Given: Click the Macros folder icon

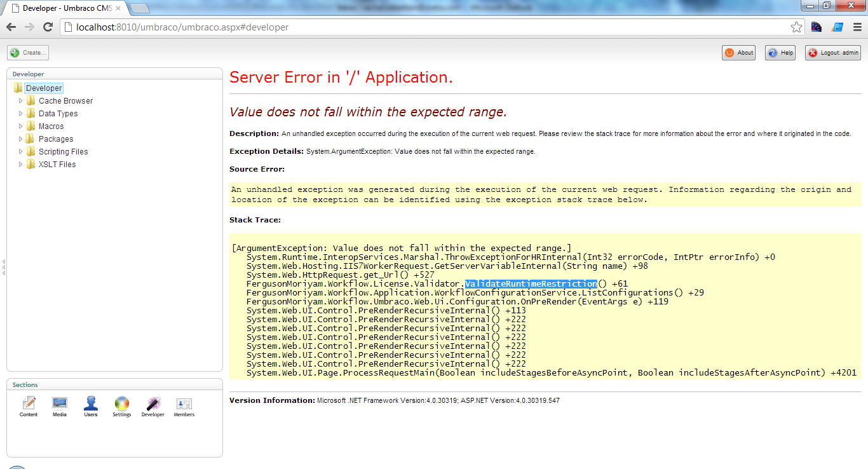Looking at the screenshot, I should (x=31, y=126).
